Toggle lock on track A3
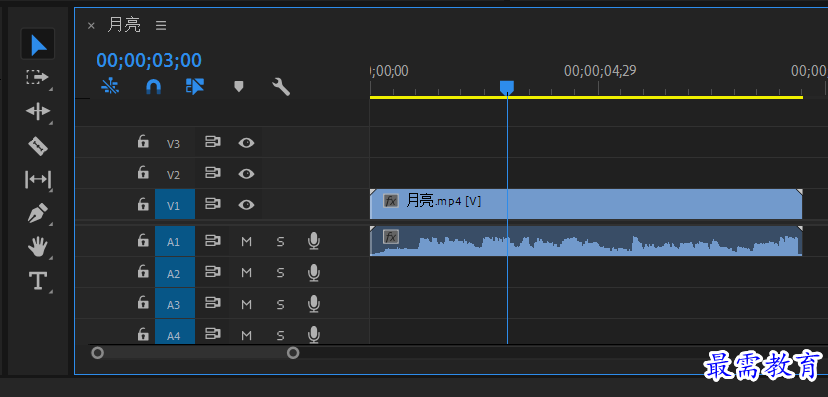Screen dimensions: 828x397 point(143,303)
